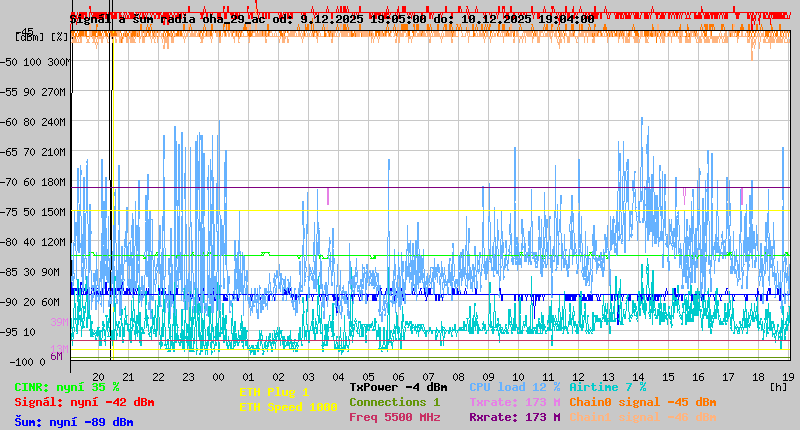The height and width of the screenshot is (430, 800).
Task: Select the CPU load legend entry
Action: pyautogui.click(x=514, y=387)
